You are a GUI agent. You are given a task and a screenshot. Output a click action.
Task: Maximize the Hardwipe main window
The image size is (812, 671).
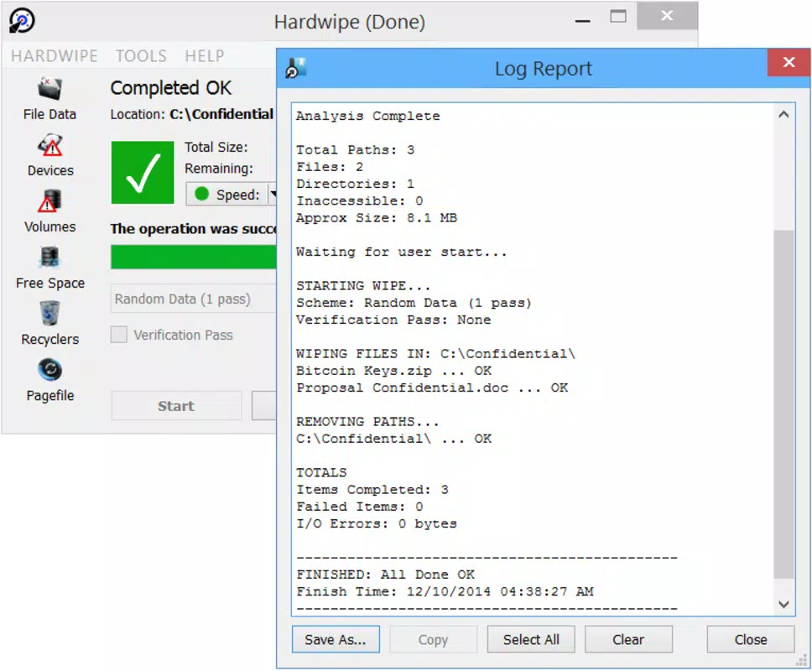(617, 17)
